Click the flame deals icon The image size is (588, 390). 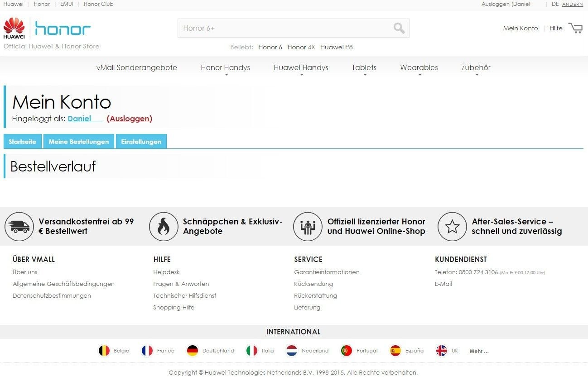[x=164, y=226]
